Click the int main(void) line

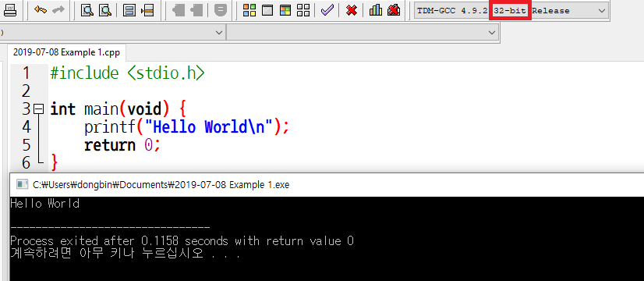tap(119, 109)
